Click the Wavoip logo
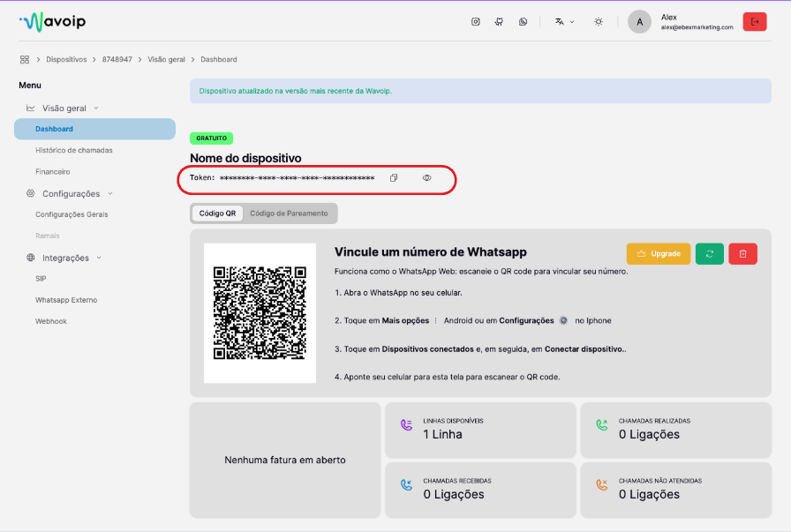 52,22
